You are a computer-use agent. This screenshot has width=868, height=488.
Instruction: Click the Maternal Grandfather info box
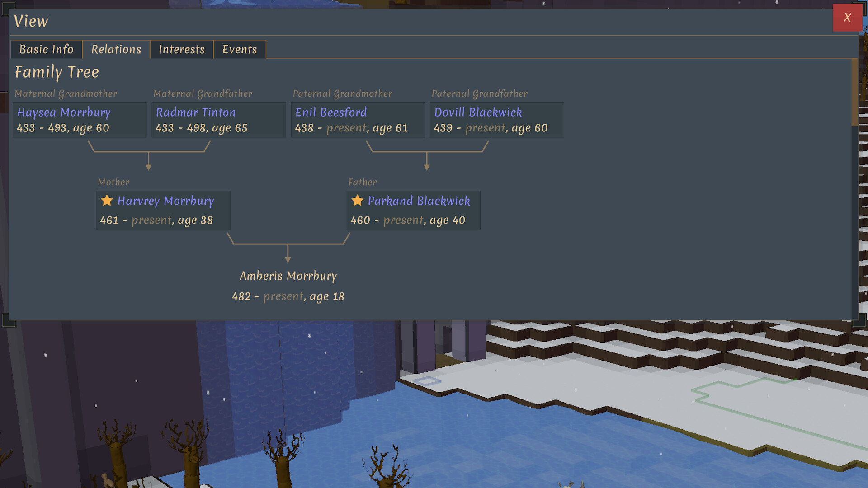click(x=218, y=120)
